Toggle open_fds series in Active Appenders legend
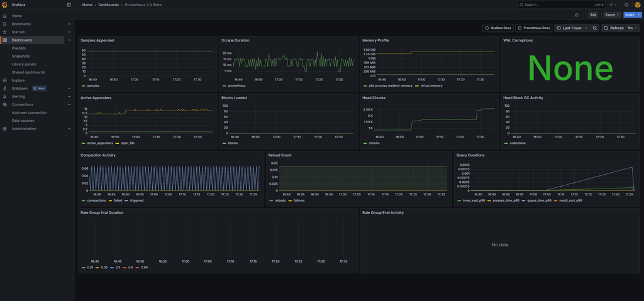The image size is (644, 301). coord(128,143)
